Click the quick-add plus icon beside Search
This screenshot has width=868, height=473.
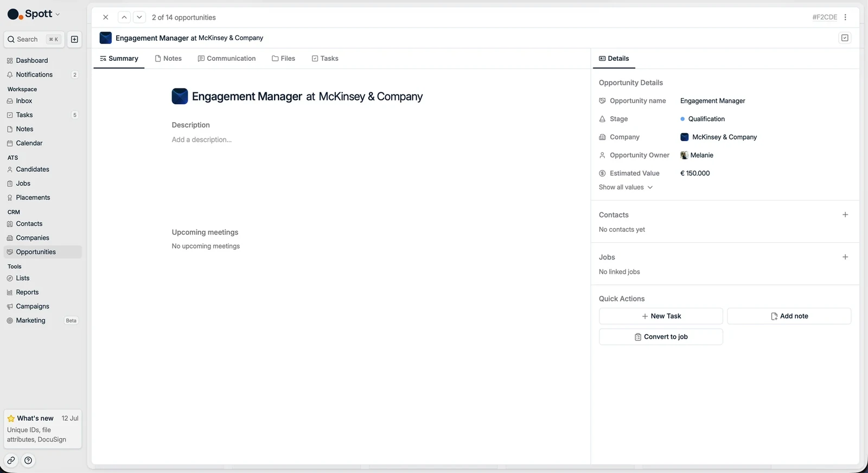coord(74,39)
